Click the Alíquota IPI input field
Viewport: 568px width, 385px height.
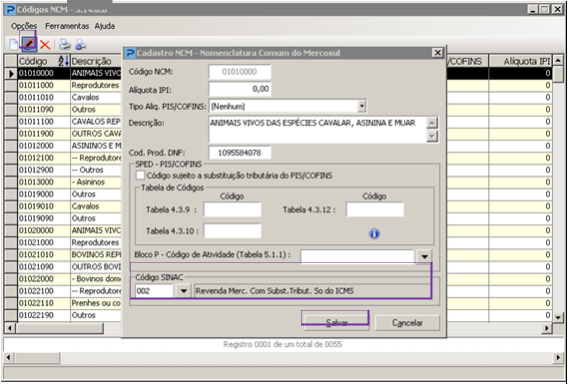240,89
